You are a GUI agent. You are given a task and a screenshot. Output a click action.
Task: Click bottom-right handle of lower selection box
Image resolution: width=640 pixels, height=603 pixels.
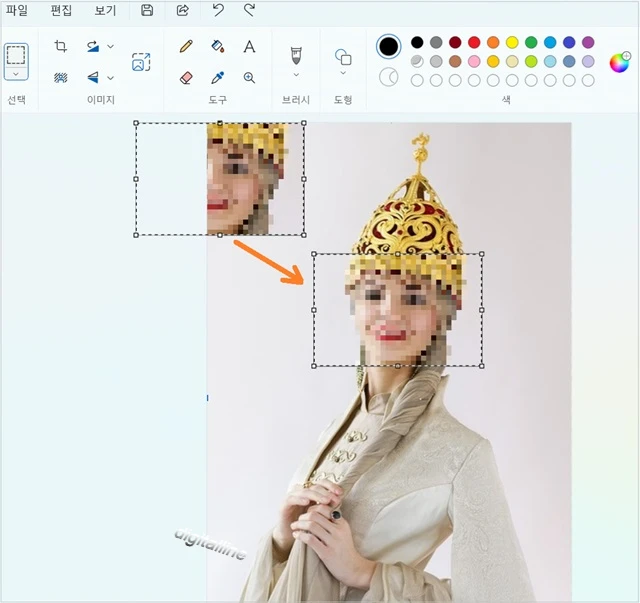(x=482, y=366)
